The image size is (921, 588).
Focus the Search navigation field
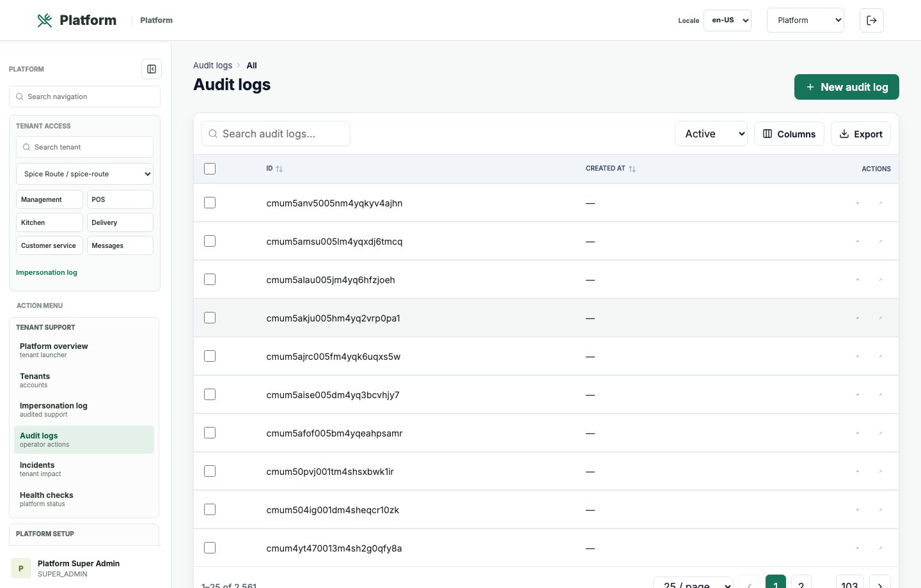pyautogui.click(x=84, y=97)
